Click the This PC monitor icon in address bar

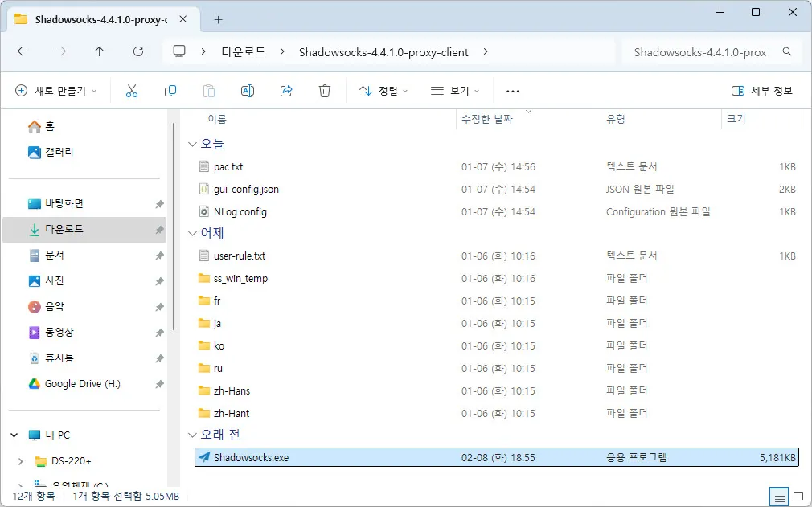[179, 51]
